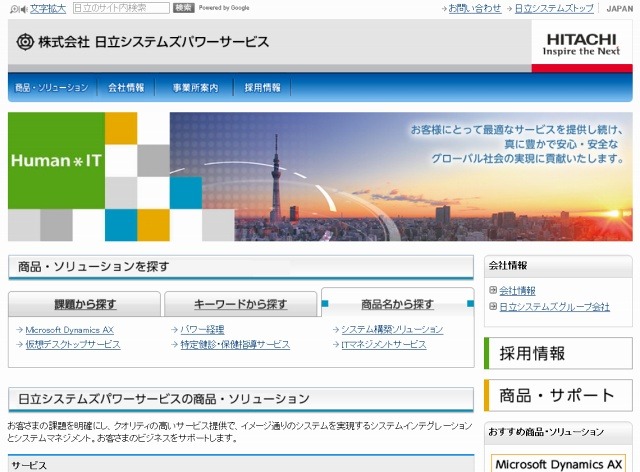The height and width of the screenshot is (472, 640).
Task: Open 事業所案内 in the navigation bar
Action: [x=195, y=87]
